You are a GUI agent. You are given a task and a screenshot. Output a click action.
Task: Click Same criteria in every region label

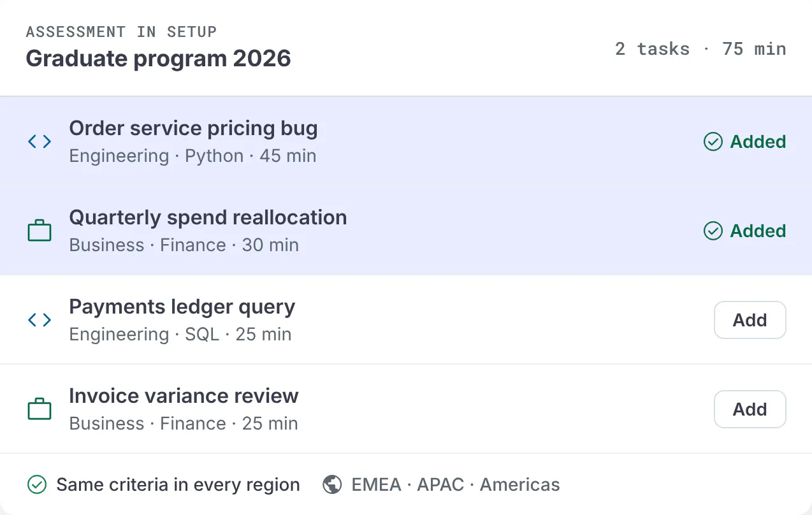(x=178, y=485)
